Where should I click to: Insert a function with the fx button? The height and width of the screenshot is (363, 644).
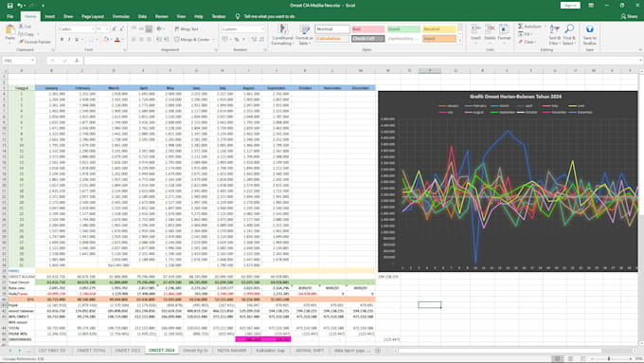pos(77,61)
